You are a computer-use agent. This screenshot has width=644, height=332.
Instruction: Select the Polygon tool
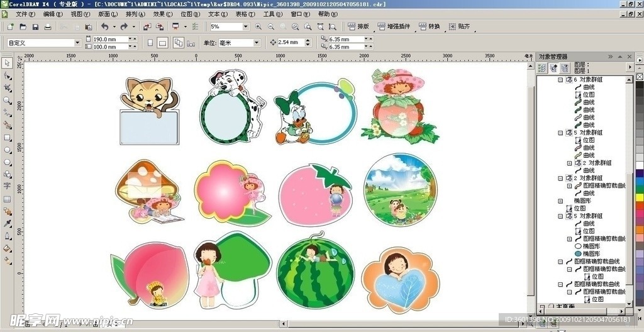coord(7,162)
